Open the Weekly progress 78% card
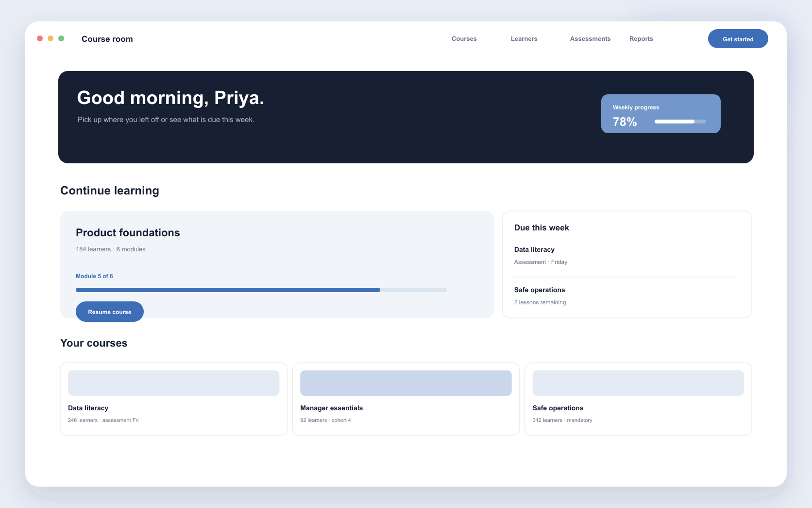This screenshot has width=812, height=508. [x=660, y=114]
